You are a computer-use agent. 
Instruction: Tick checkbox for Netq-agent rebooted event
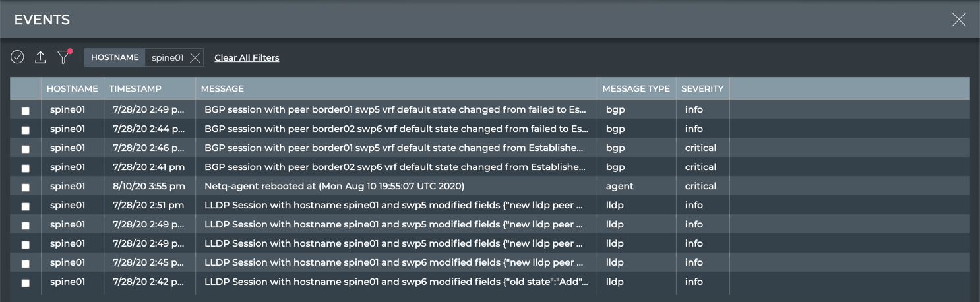(x=26, y=187)
